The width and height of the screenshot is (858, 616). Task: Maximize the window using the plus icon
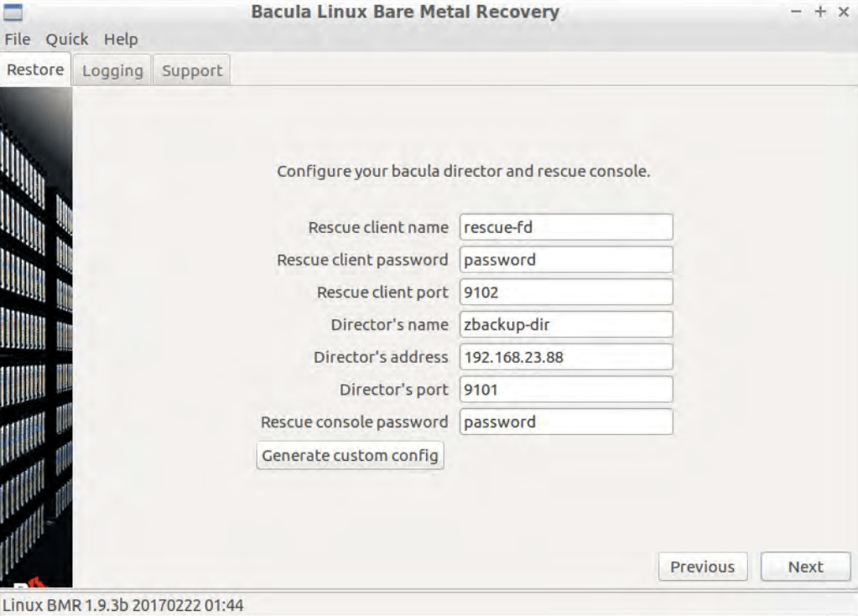point(819,12)
